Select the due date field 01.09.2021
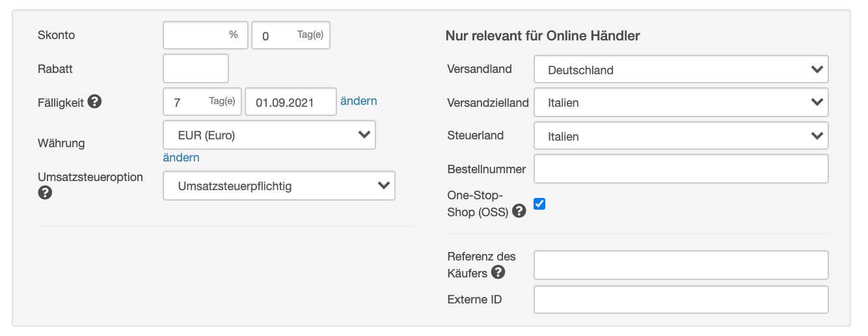This screenshot has height=336, width=868. tap(291, 102)
